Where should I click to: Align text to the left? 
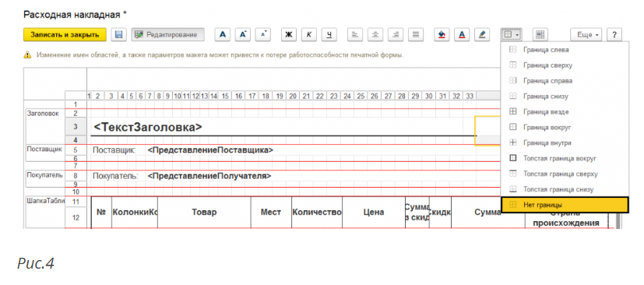[x=355, y=34]
